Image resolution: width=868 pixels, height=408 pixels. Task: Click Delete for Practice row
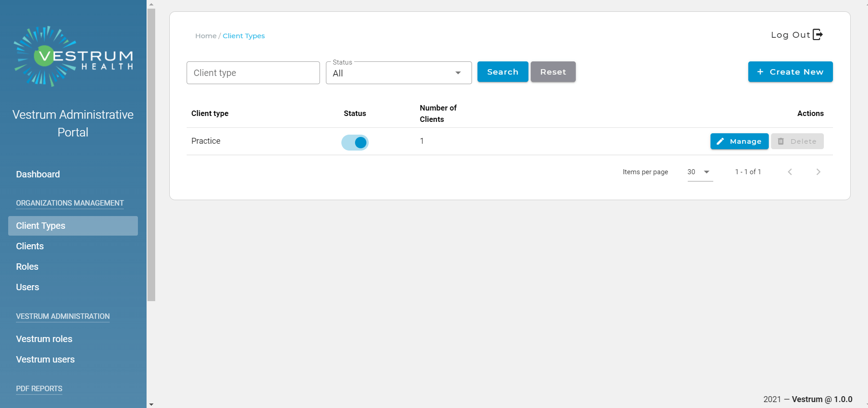(797, 141)
